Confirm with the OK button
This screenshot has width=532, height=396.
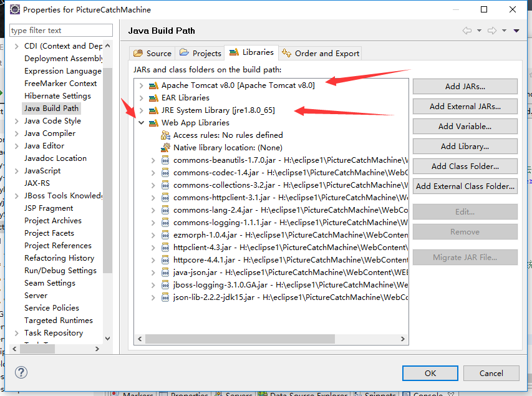[430, 374]
